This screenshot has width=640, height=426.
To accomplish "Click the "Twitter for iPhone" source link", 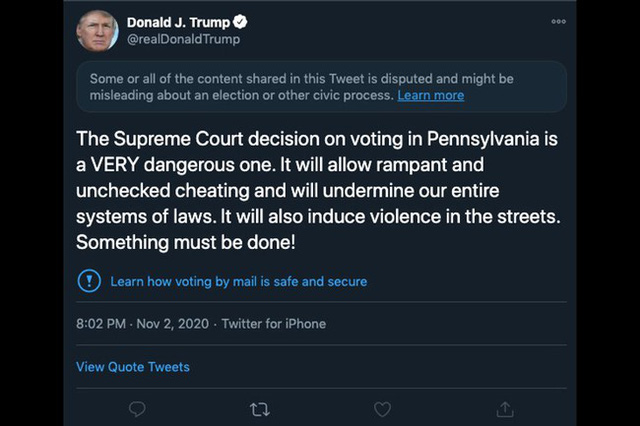I will 273,324.
